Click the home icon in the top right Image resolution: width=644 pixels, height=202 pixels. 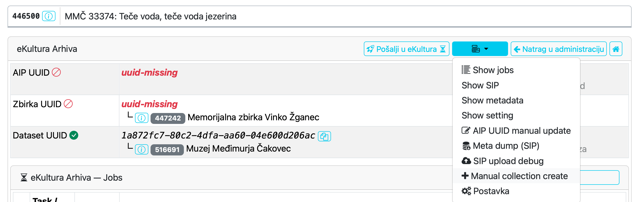click(616, 49)
